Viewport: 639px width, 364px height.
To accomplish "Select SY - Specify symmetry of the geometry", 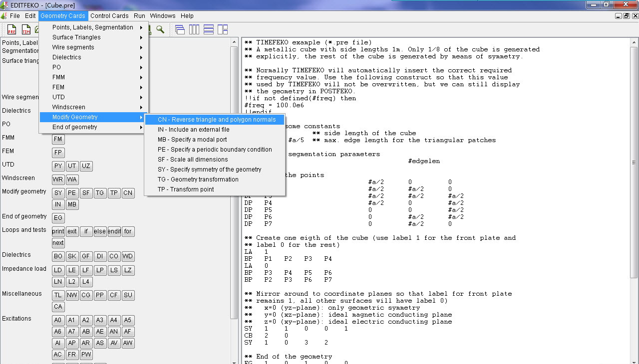I will 215,170.
